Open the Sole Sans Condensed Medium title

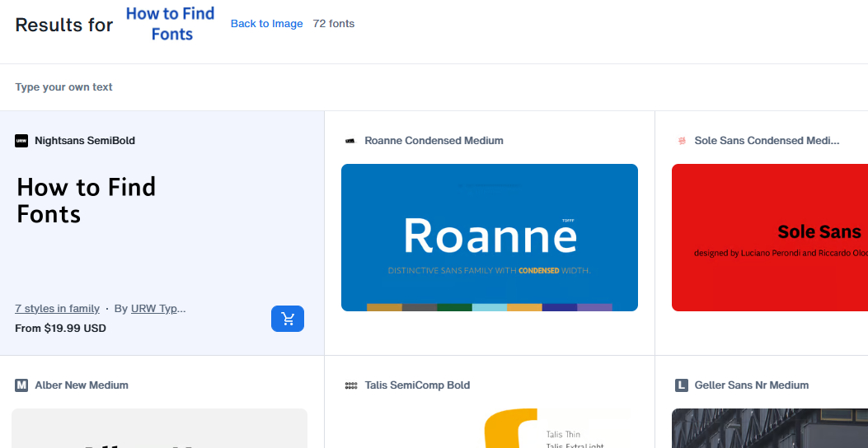point(767,141)
